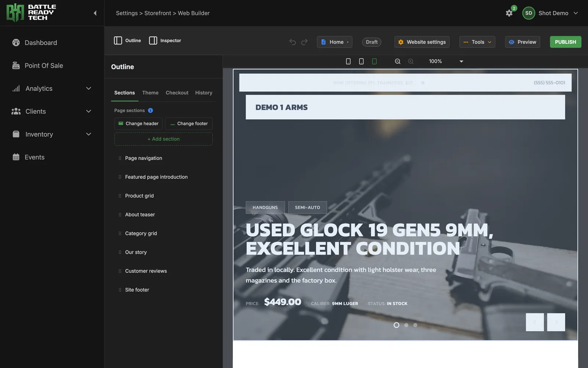Viewport: 588px width, 368px height.
Task: Expand the Clients menu
Action: tap(88, 111)
